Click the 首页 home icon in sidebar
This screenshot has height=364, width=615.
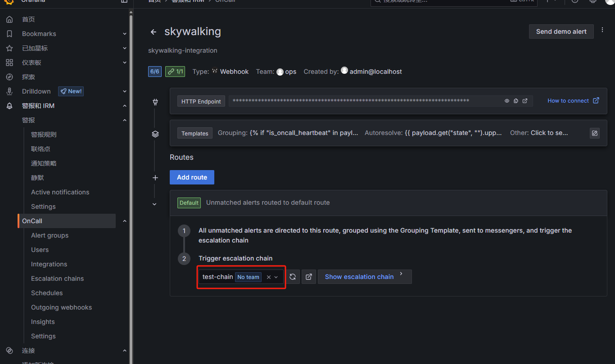[9, 19]
